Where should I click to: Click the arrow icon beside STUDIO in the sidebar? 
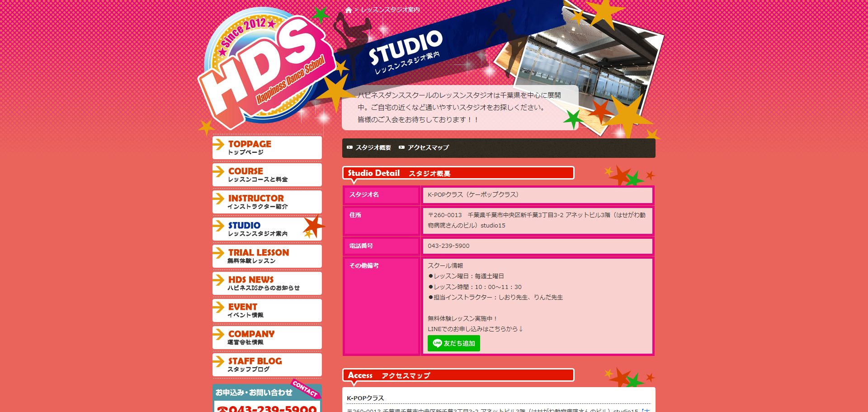219,226
